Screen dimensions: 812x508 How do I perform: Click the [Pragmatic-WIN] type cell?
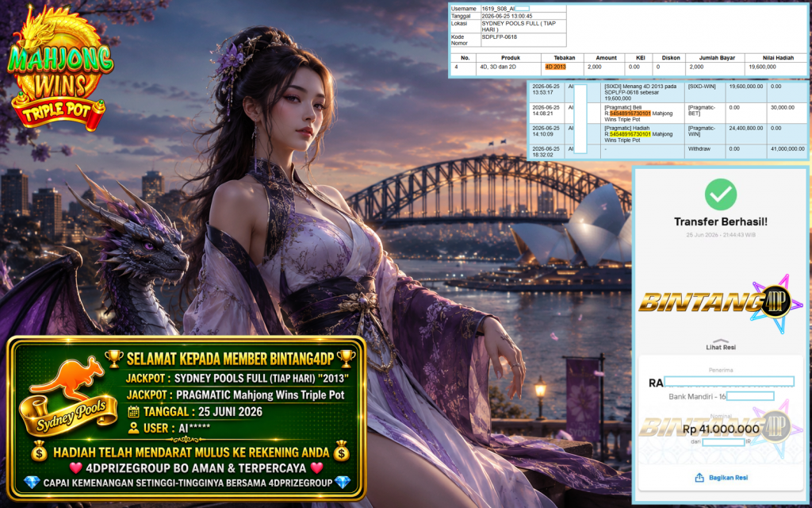(x=702, y=131)
